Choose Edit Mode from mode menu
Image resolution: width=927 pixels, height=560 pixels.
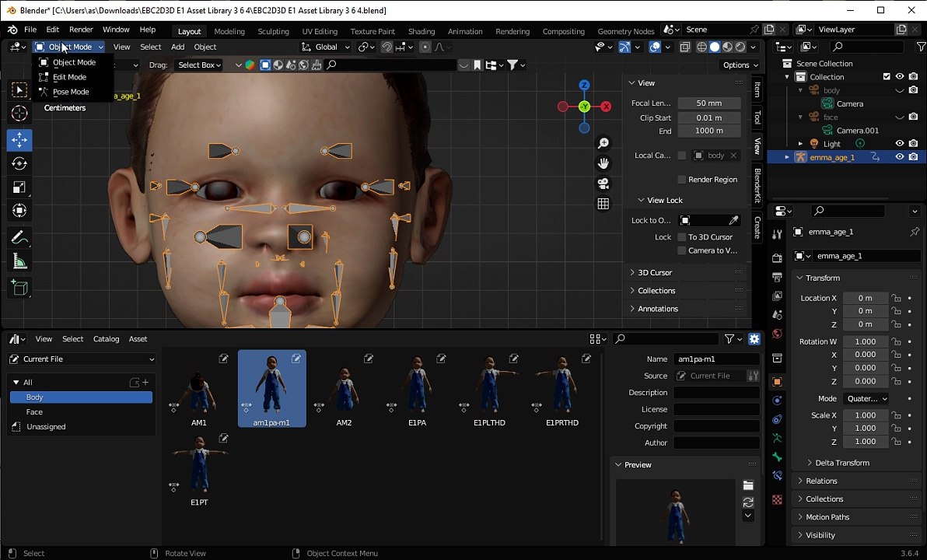point(70,77)
